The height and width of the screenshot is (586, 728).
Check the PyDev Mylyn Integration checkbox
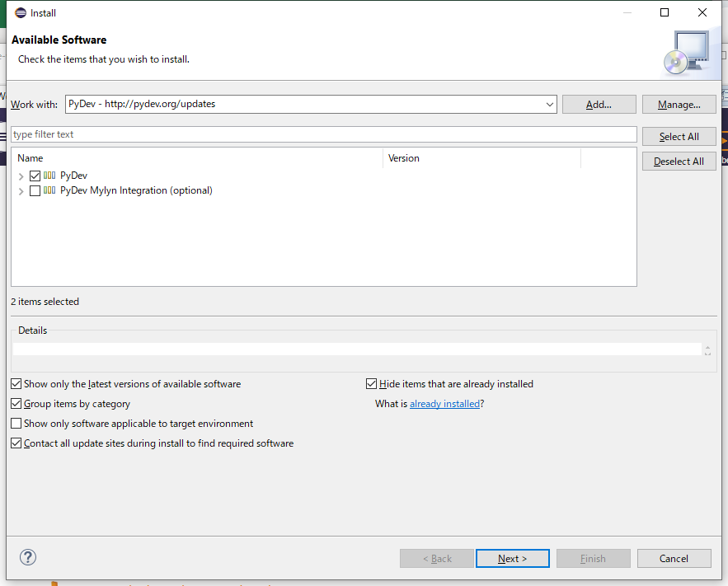35,190
